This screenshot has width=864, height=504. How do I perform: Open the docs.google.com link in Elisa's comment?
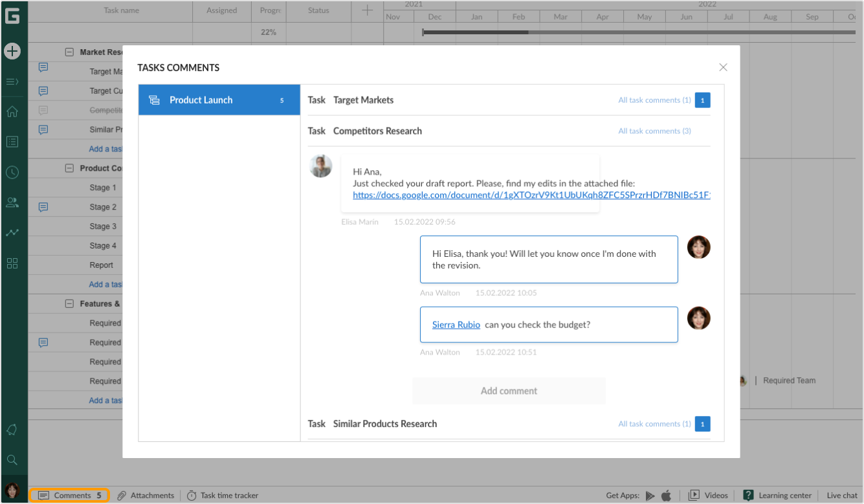pos(531,195)
